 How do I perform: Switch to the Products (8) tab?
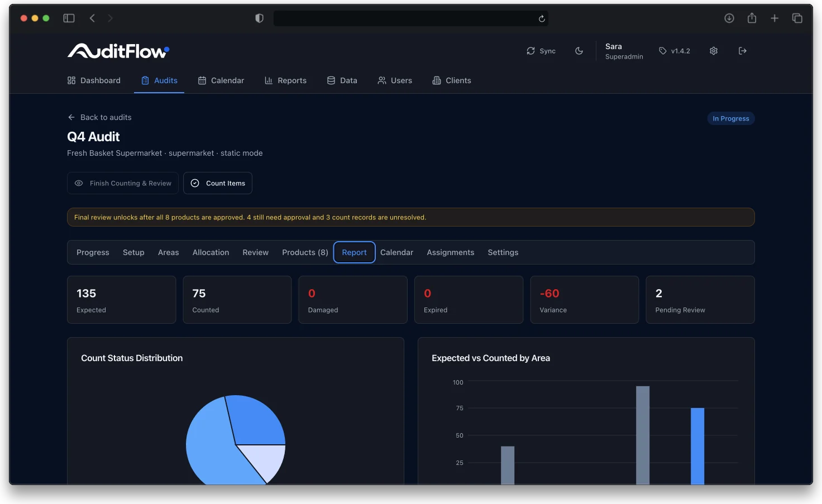(x=305, y=252)
